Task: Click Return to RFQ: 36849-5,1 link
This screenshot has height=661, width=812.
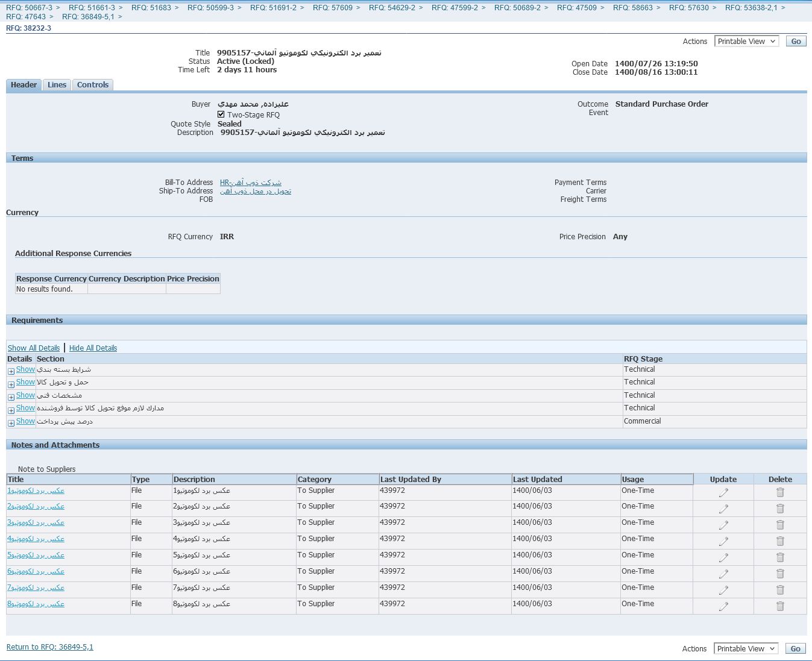Action: (50, 647)
